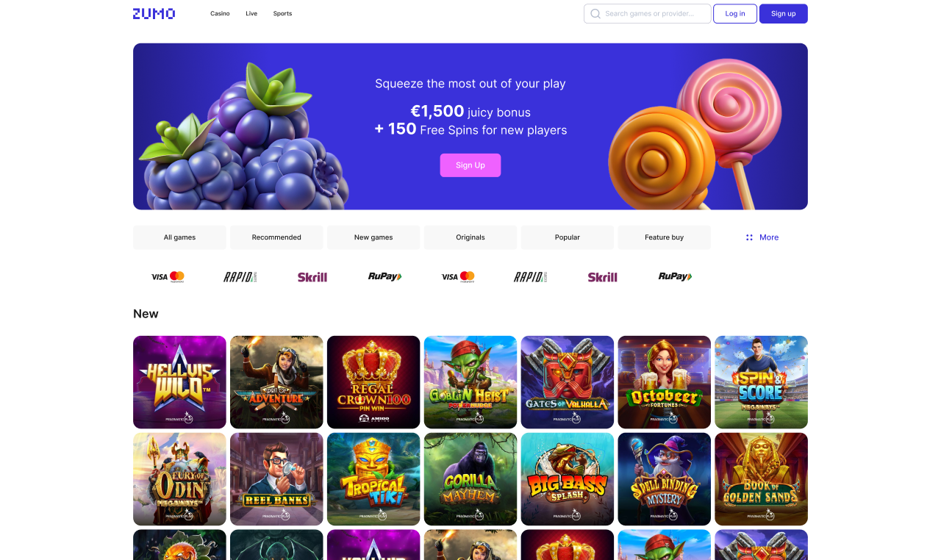The height and width of the screenshot is (560, 941).
Task: Select the Feature buy tab
Action: click(x=664, y=237)
